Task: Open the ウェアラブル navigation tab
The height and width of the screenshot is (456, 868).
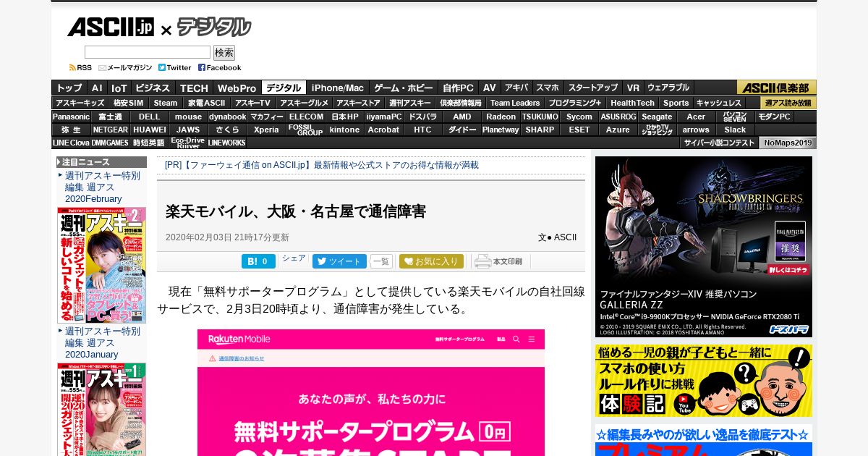Action: (x=668, y=88)
